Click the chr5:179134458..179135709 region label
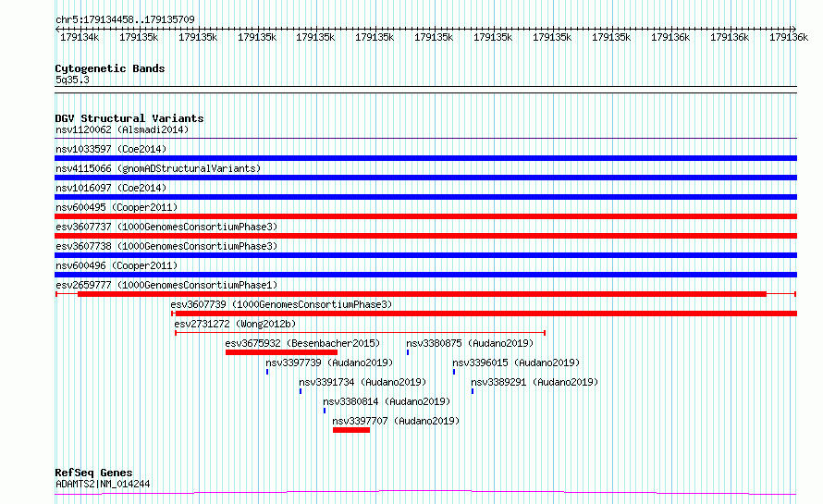 tap(125, 19)
